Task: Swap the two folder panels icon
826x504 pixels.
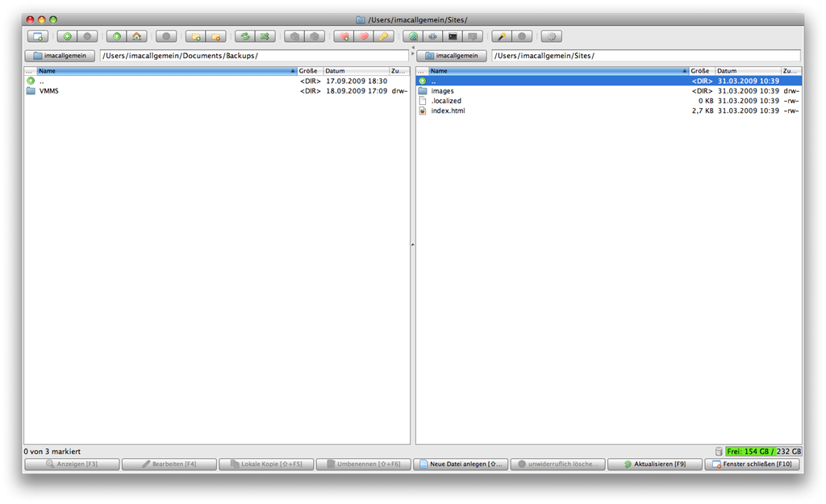Action: pos(245,36)
